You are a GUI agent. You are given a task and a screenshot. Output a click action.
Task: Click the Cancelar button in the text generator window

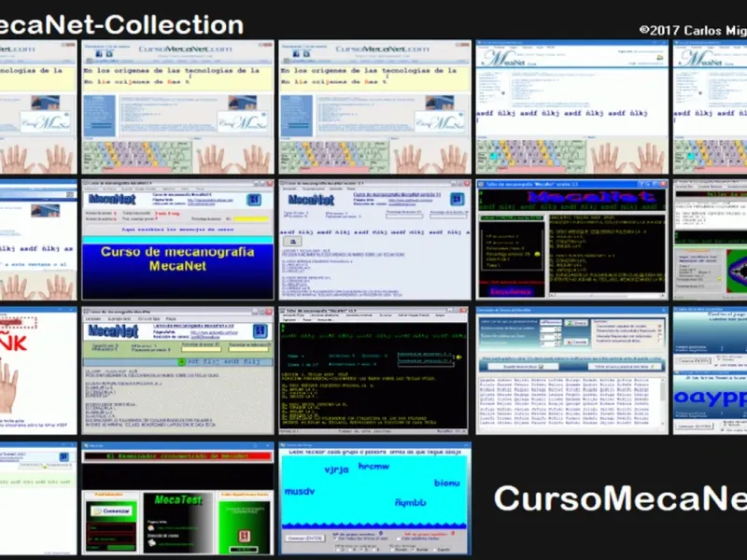pyautogui.click(x=576, y=342)
